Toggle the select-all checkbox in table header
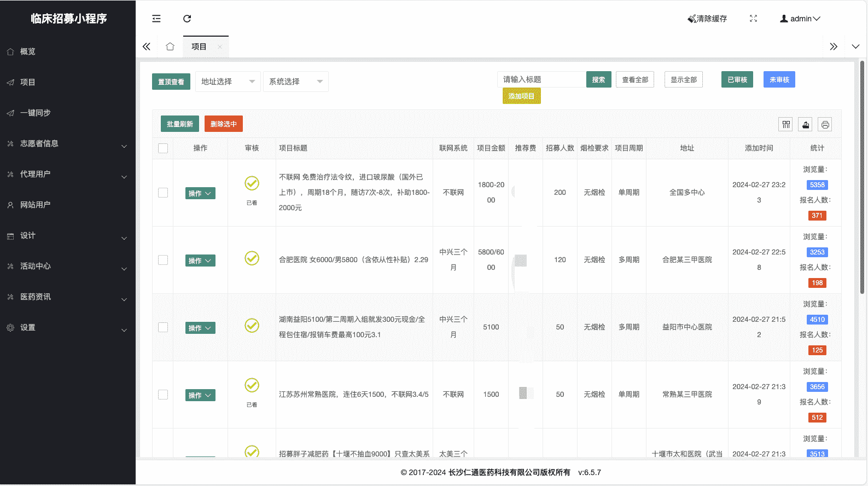The height and width of the screenshot is (486, 868). pos(163,148)
